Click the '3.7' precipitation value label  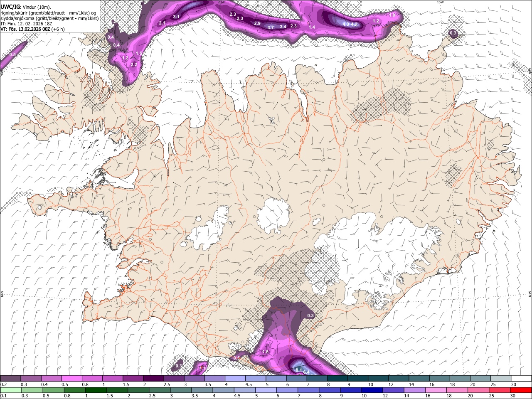click(271, 27)
